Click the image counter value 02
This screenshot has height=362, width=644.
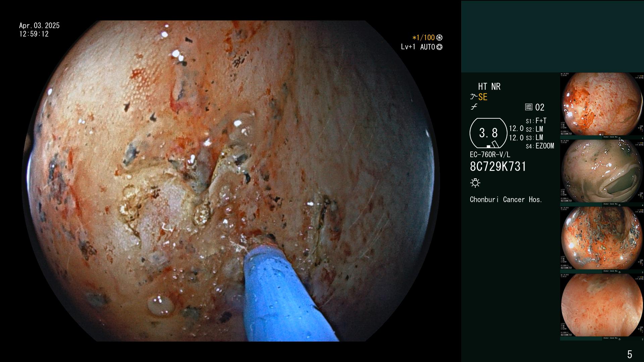point(540,107)
